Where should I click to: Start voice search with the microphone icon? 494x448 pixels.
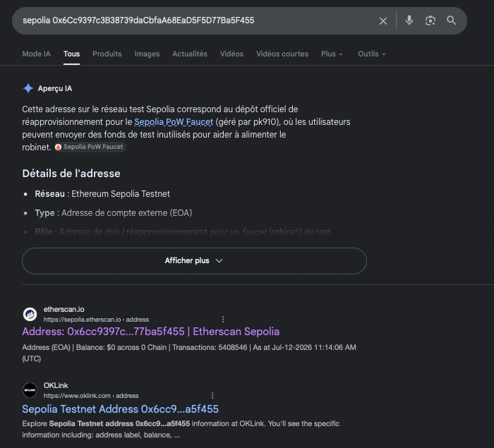tap(409, 20)
